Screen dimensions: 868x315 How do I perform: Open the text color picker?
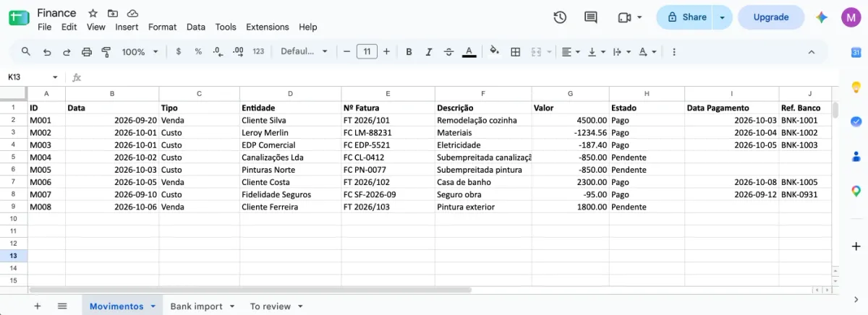point(469,52)
